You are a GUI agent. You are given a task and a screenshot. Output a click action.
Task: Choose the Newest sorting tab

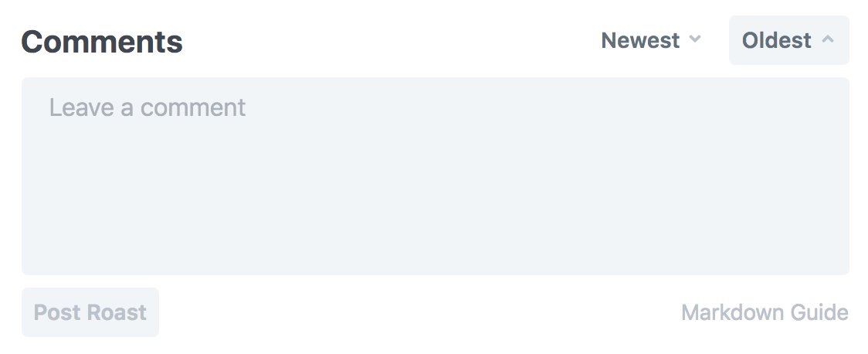point(651,40)
